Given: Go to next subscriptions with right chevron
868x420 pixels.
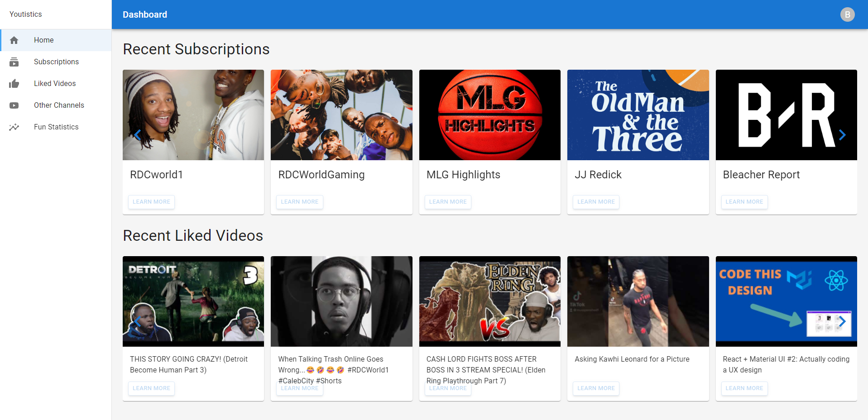Looking at the screenshot, I should [842, 135].
